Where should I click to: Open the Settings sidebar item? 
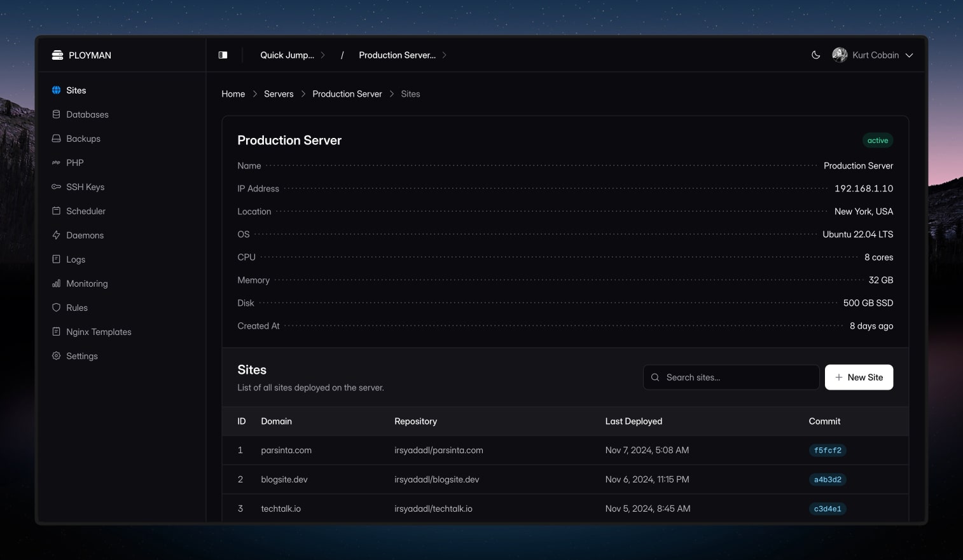121,356
